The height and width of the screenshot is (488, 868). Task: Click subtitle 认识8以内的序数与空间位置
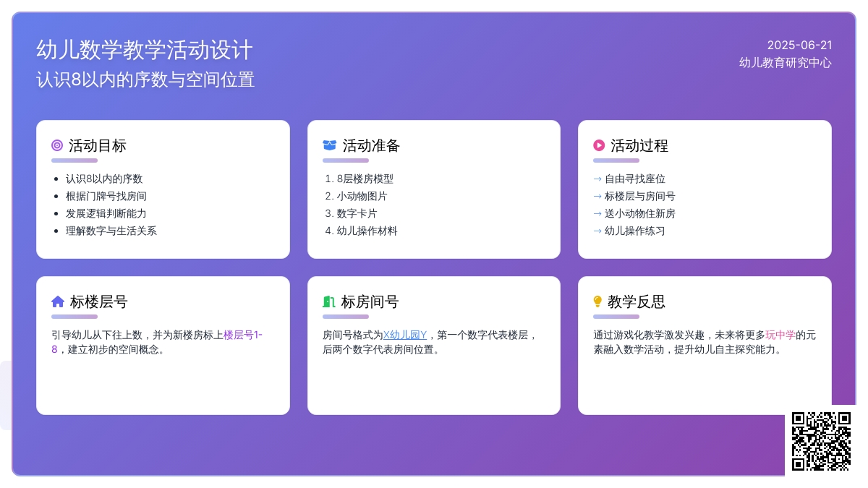pos(145,80)
